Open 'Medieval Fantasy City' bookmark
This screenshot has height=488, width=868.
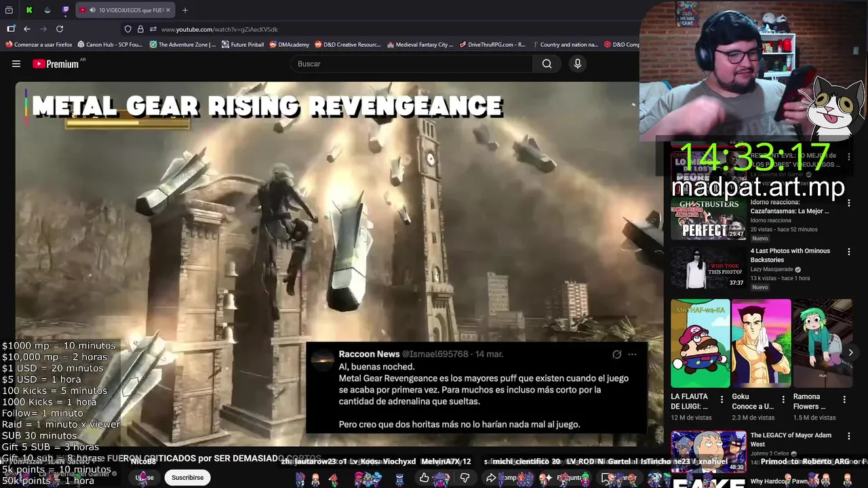420,45
